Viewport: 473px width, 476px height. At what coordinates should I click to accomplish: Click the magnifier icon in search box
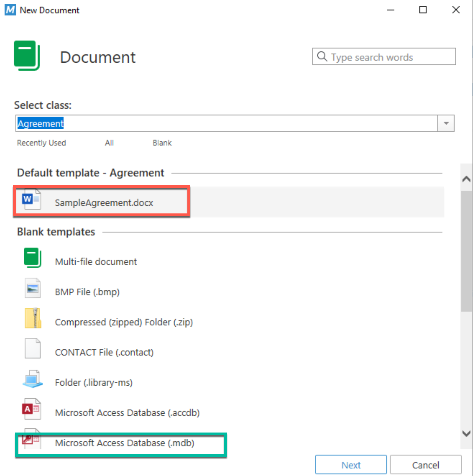click(x=322, y=56)
